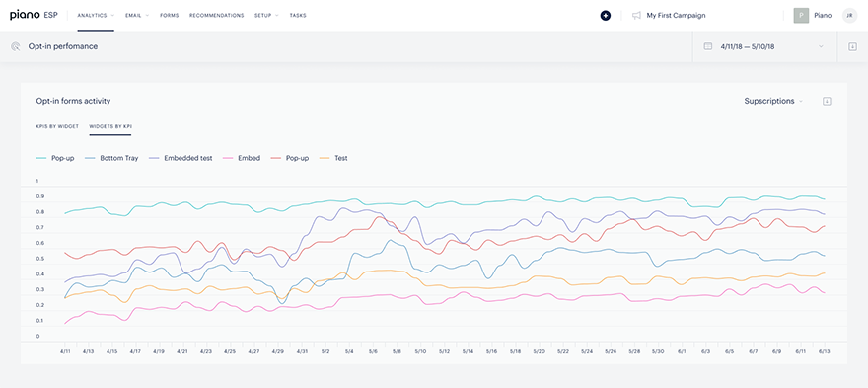The width and height of the screenshot is (868, 388).
Task: Download chart icon next to Subscriptions
Action: 827,101
